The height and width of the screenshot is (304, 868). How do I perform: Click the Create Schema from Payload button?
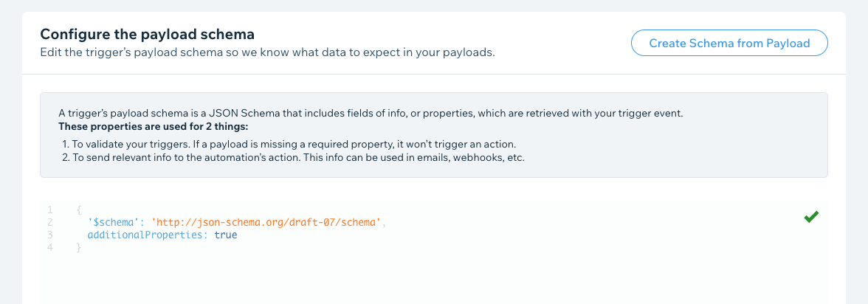pos(729,44)
